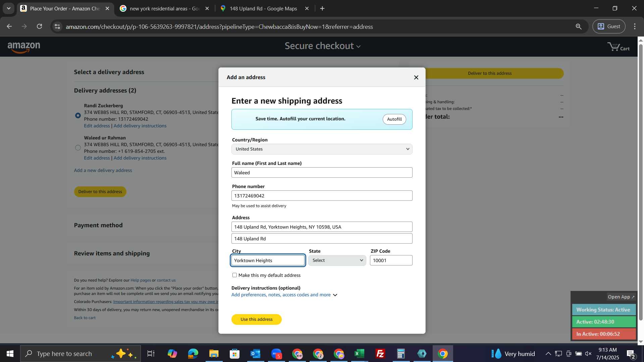Click the Phone number input field
Image resolution: width=644 pixels, height=362 pixels.
pyautogui.click(x=322, y=196)
